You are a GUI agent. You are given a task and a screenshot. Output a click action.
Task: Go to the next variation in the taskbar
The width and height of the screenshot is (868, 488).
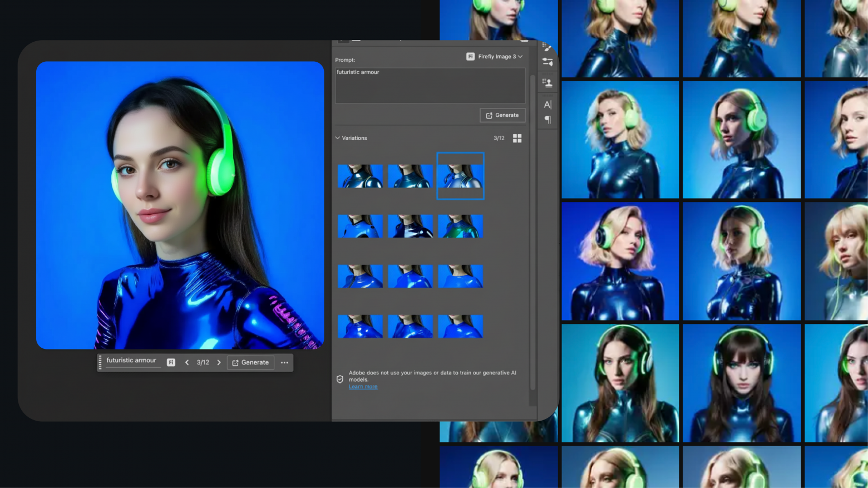(x=219, y=362)
